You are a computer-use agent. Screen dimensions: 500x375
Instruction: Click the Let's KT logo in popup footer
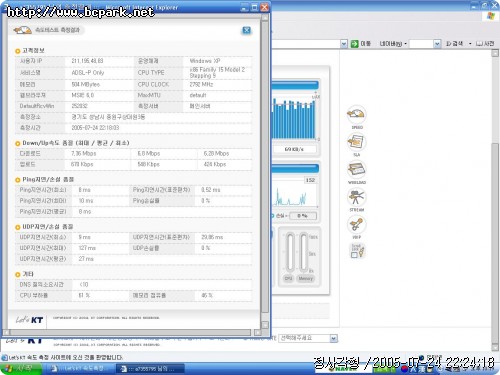click(x=29, y=320)
